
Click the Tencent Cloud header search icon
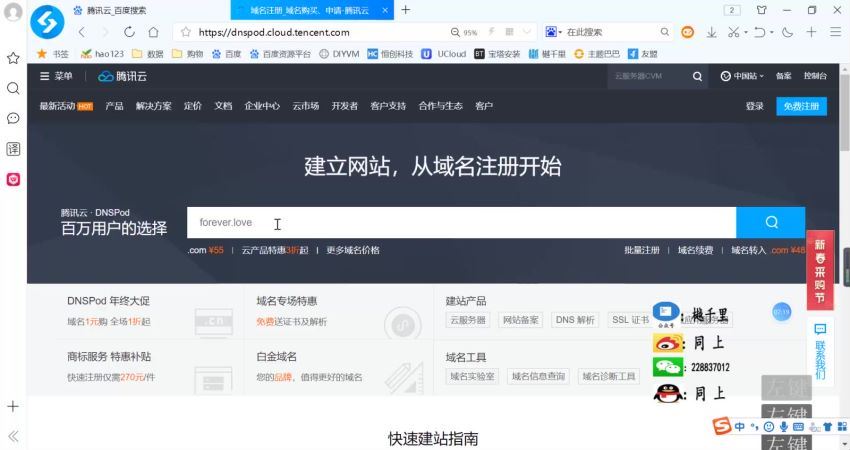tap(697, 76)
